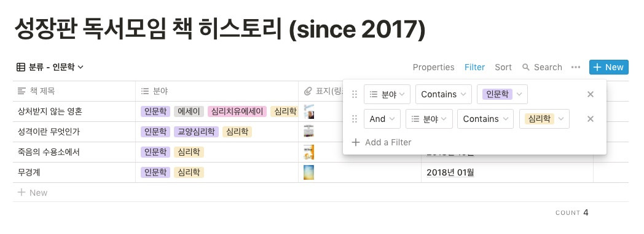Remove the 심리학 filter row with X

click(591, 119)
